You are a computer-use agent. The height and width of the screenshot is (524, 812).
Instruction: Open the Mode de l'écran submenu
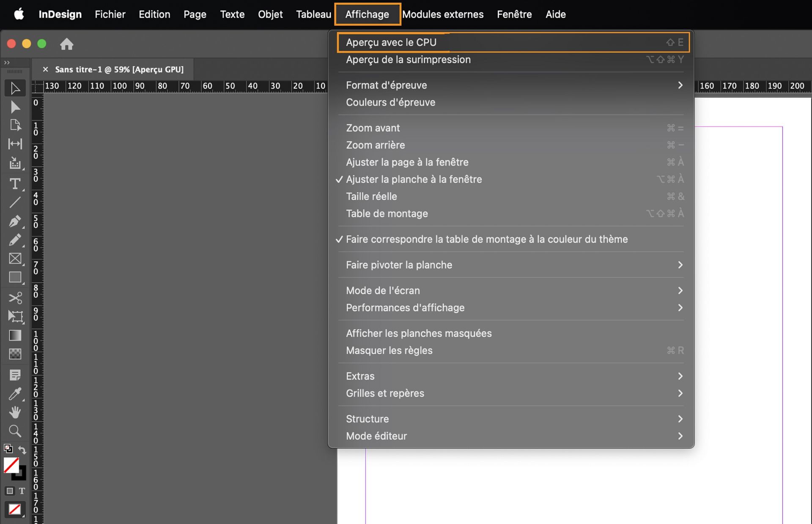pyautogui.click(x=383, y=290)
